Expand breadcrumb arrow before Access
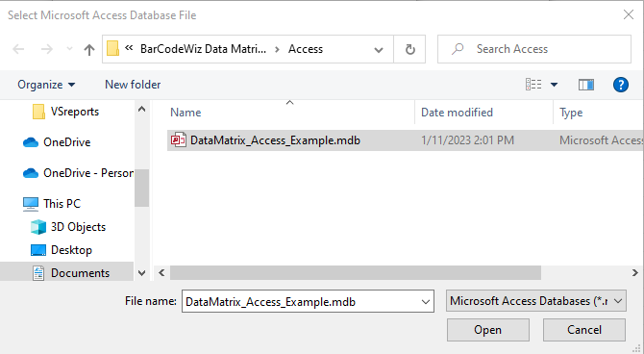644x354 pixels. coord(277,49)
